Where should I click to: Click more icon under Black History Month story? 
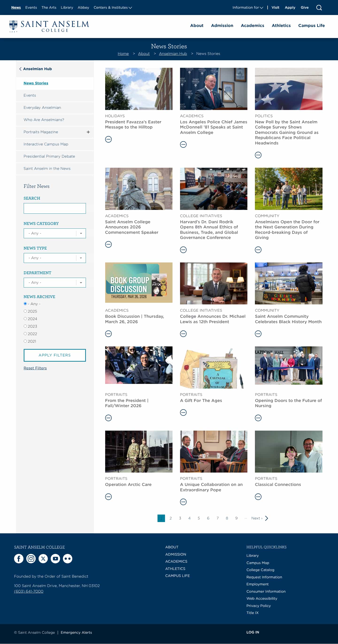click(x=258, y=334)
